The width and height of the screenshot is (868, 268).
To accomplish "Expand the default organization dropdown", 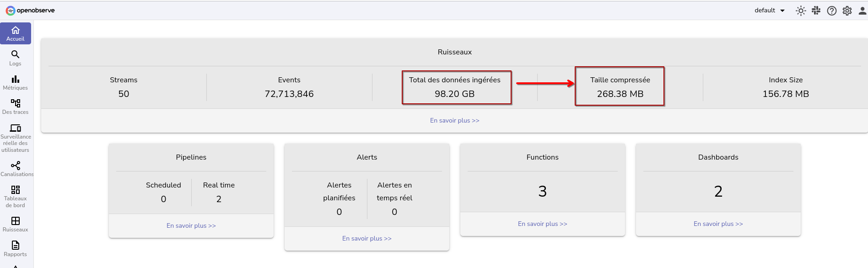I will (x=770, y=11).
